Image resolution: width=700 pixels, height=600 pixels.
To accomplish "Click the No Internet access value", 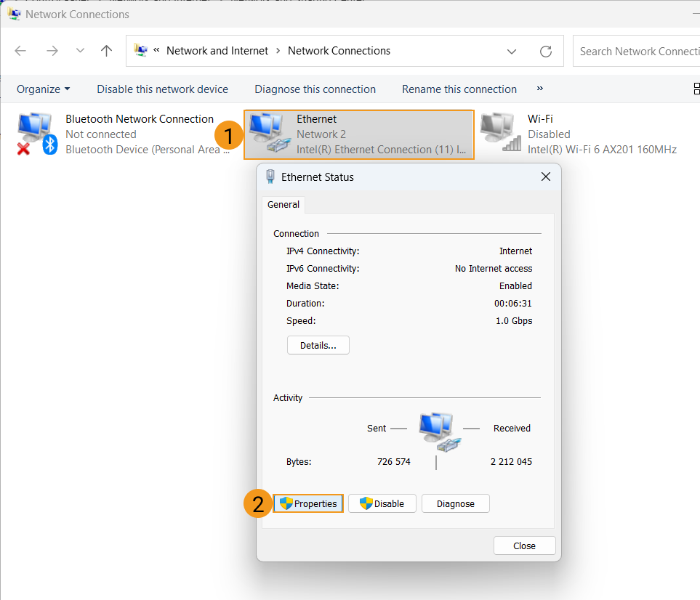I will pyautogui.click(x=494, y=269).
